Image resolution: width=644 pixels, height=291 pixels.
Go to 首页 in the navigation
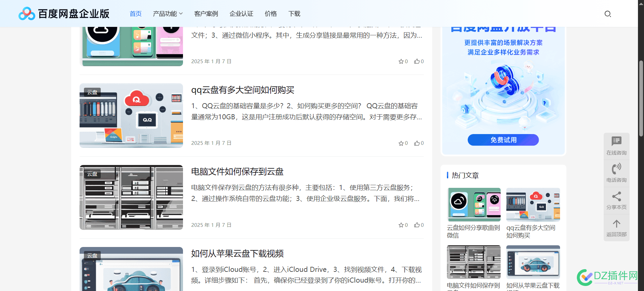136,14
